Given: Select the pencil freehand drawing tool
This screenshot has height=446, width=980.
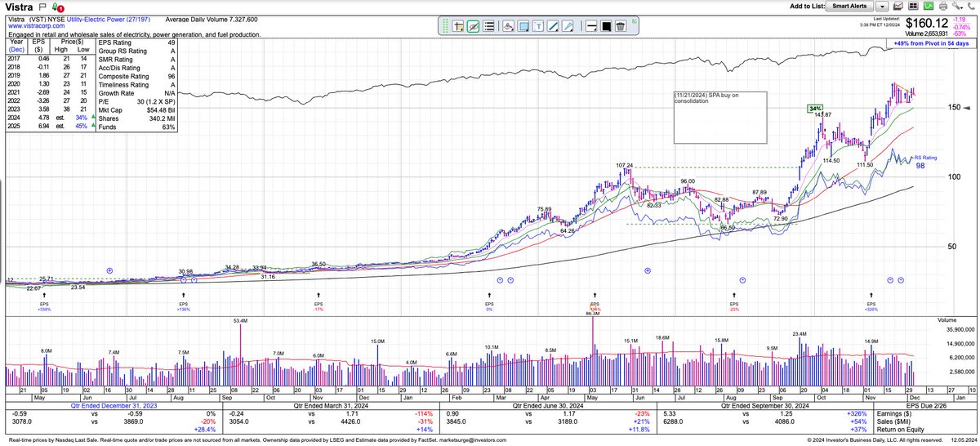Looking at the screenshot, I should [x=568, y=26].
